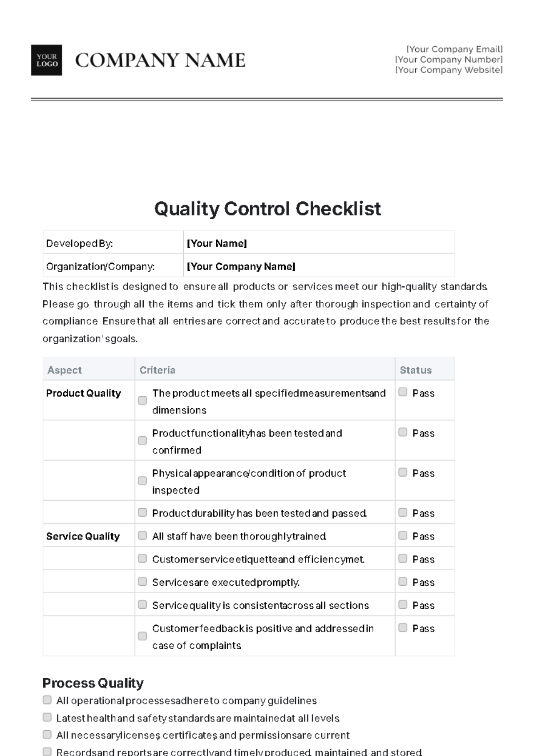Click the [Your Company Website] placeholder text
534x756 pixels.
449,70
